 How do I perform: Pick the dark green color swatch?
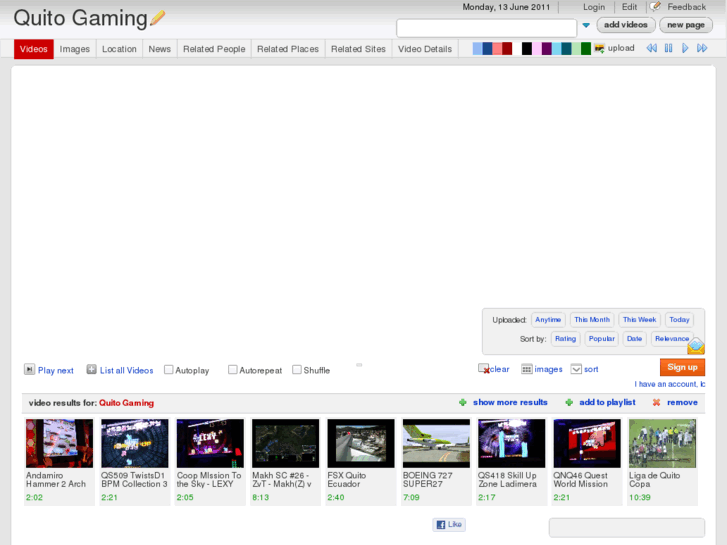586,48
